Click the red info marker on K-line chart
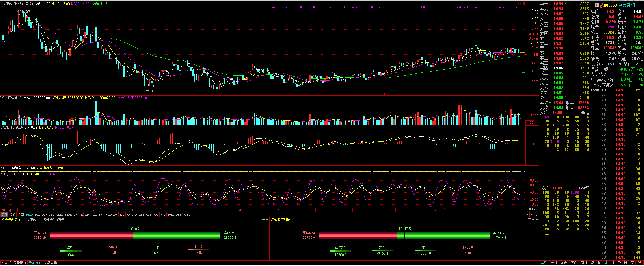 (384, 94)
